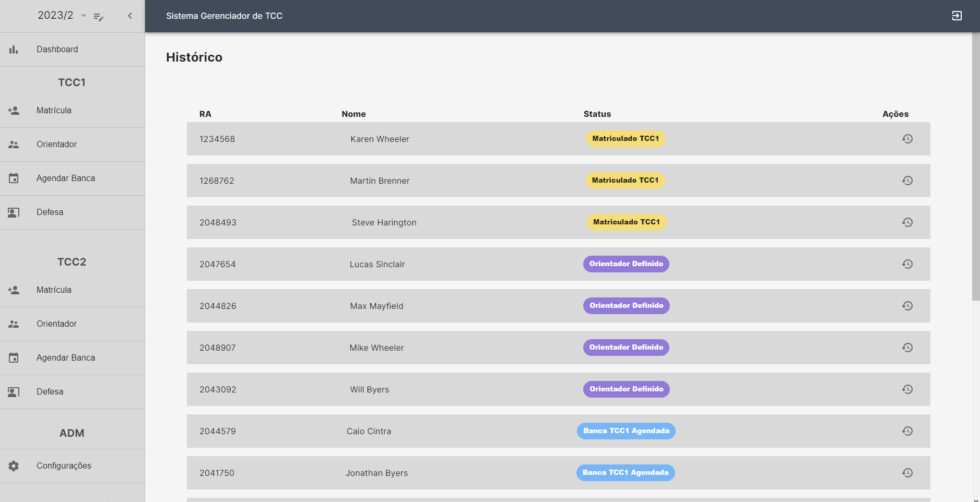Open TCC1 Matrícula menu item
Screen dimensions: 980x502
pyautogui.click(x=54, y=111)
